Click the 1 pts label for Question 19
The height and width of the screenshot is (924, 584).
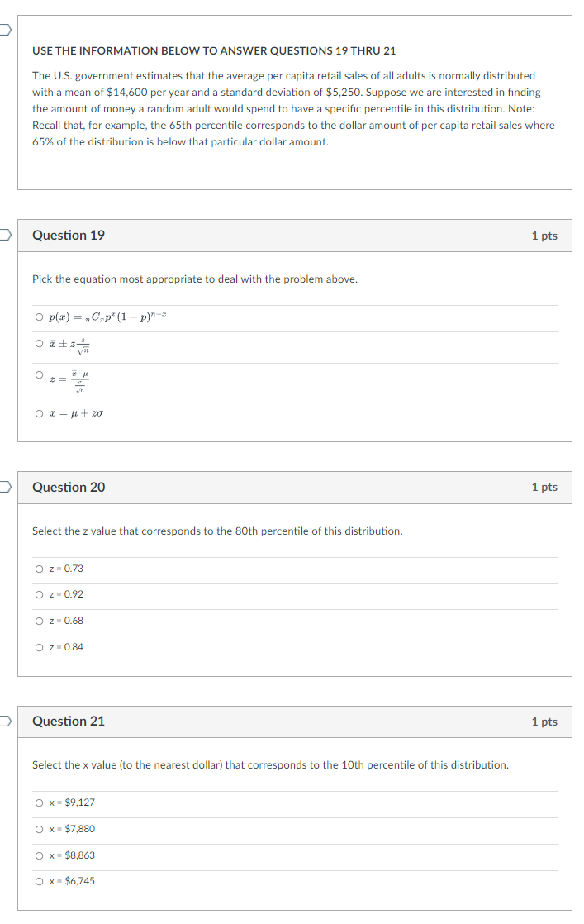click(x=546, y=235)
